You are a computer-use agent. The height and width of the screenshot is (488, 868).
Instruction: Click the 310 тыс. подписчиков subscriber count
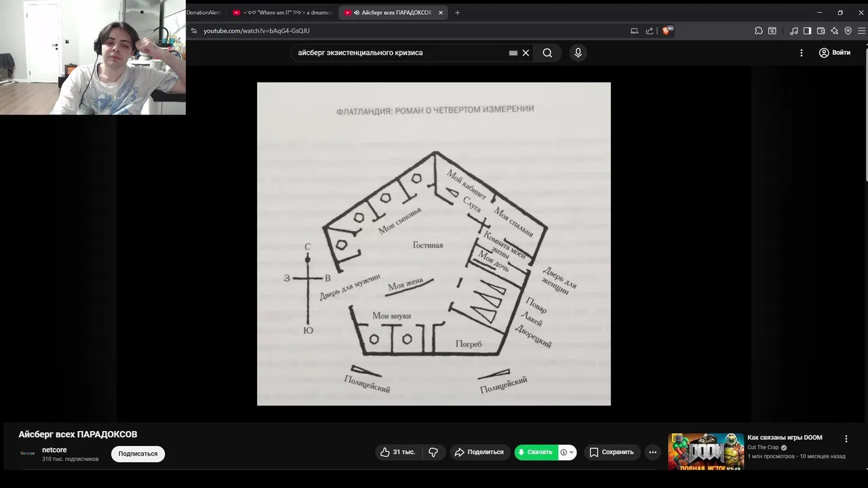coord(71,460)
